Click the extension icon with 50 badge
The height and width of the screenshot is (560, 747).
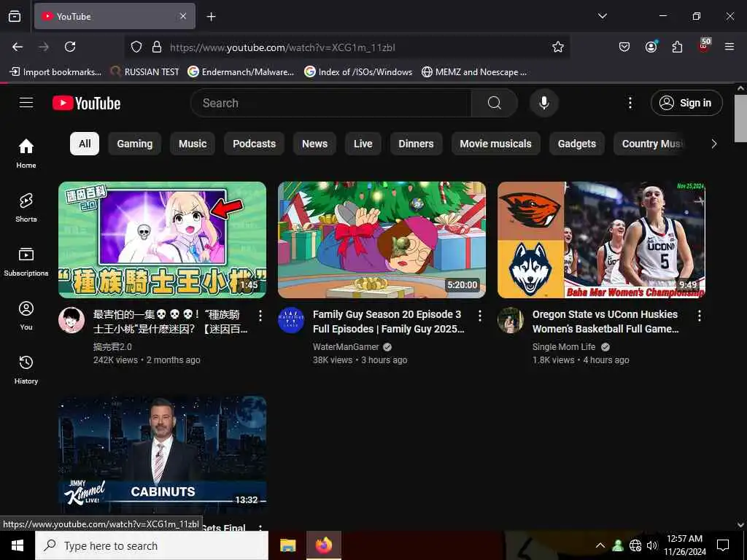704,46
